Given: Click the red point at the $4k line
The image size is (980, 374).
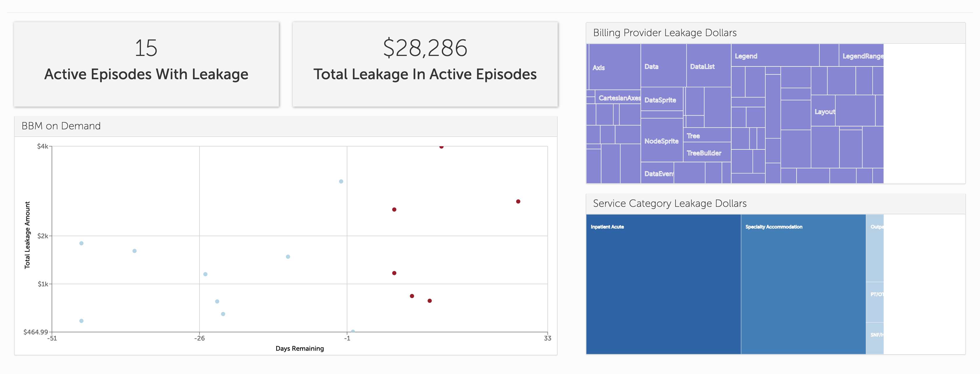Looking at the screenshot, I should (x=441, y=147).
